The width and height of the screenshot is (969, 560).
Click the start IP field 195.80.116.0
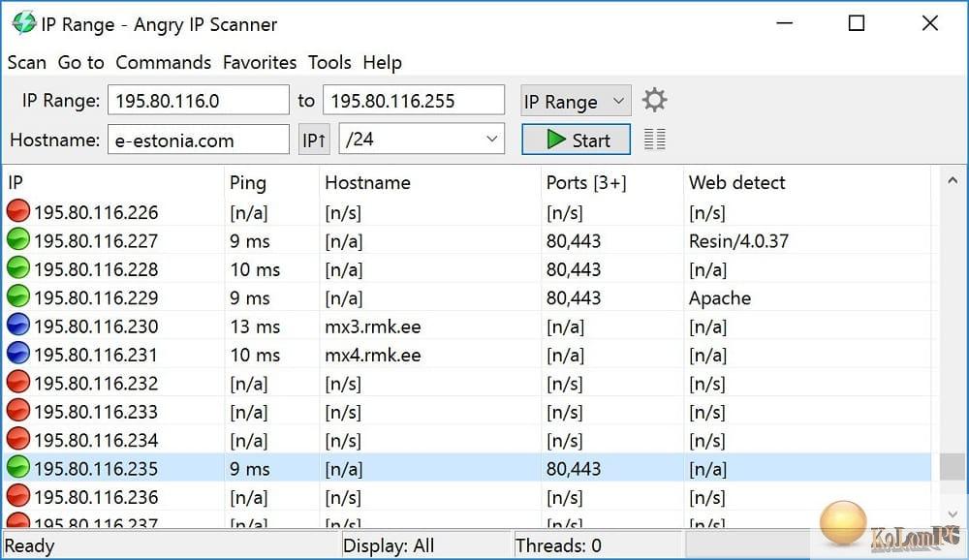(x=199, y=100)
